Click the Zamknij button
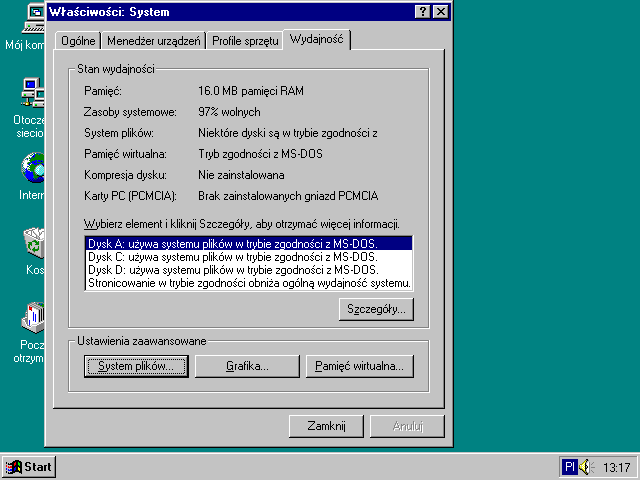Screen dimensions: 640x480 [326, 426]
